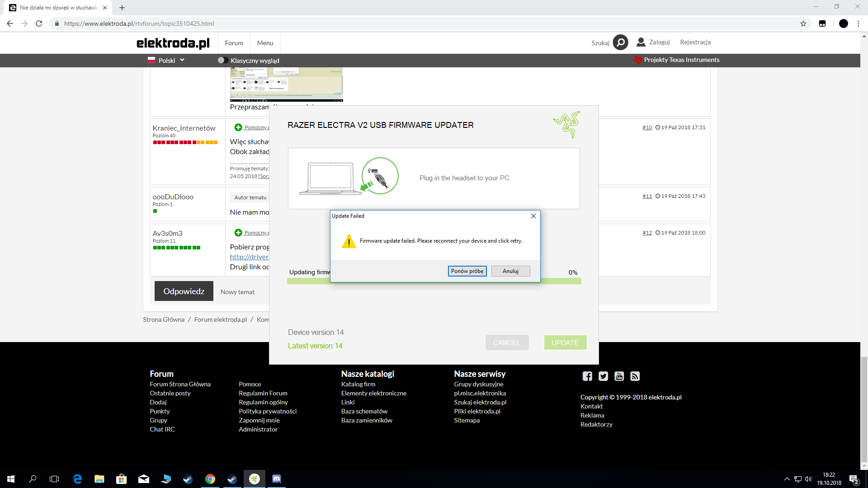Close the Update Failed dialog with X

click(x=533, y=216)
